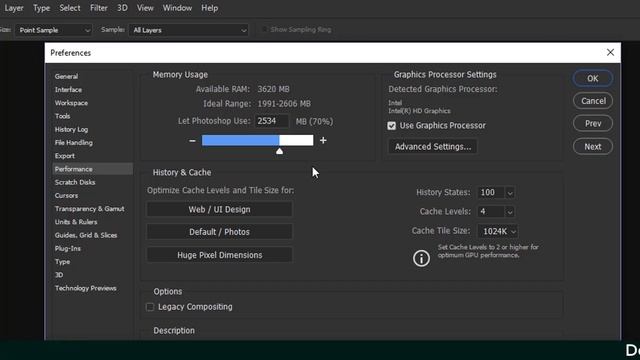
Task: Select Cursors preferences category
Action: pos(66,196)
